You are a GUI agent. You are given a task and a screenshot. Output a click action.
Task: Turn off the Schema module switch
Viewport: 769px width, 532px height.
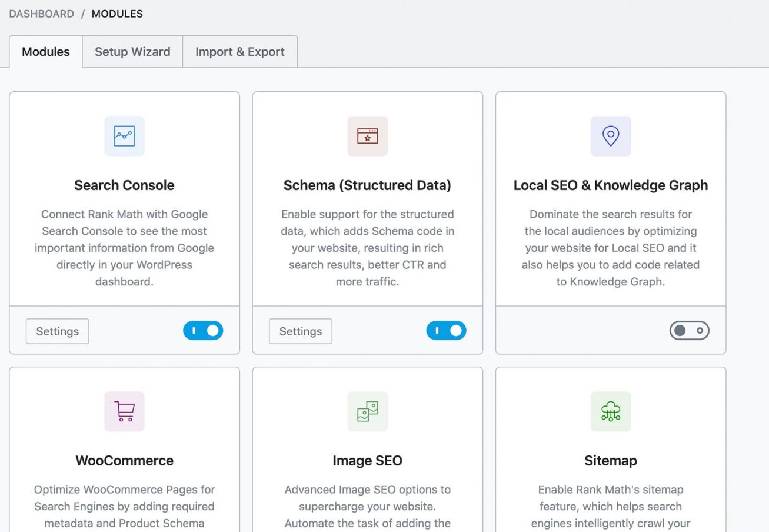tap(446, 331)
